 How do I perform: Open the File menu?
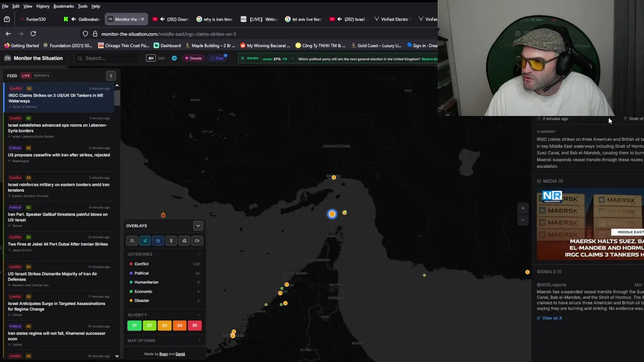pyautogui.click(x=5, y=6)
